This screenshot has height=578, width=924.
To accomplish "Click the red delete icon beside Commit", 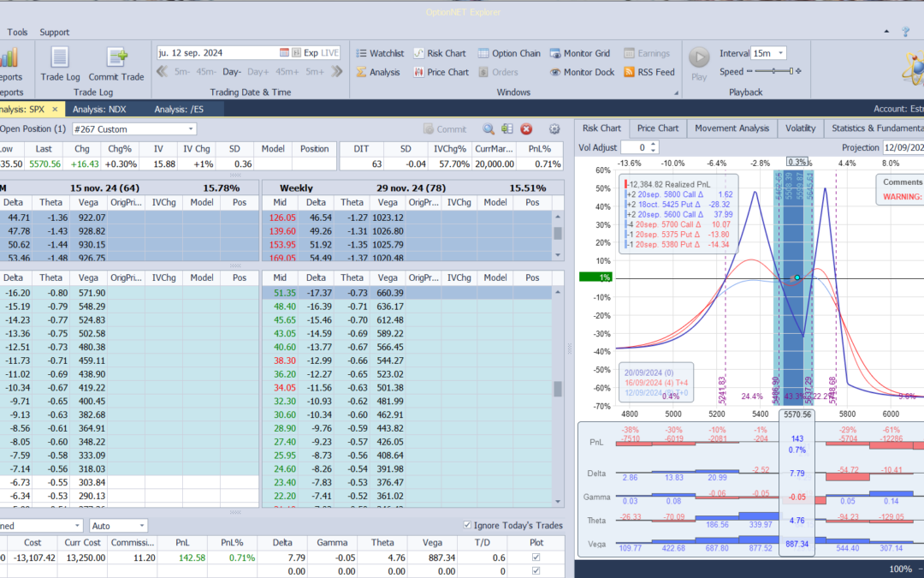I will coord(526,129).
